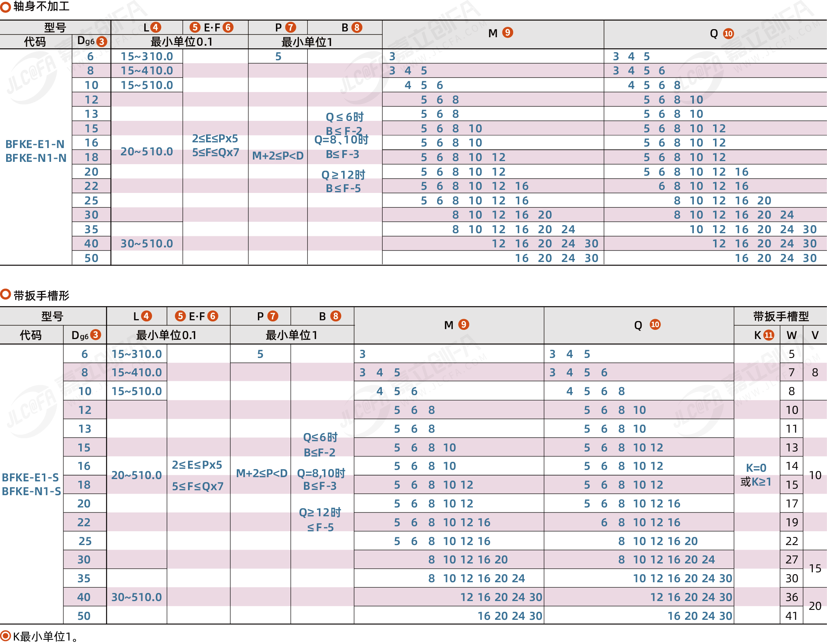827x644 pixels.
Task: Click 5≤F≤Qx7 formula in 带扳手槽形 table
Action: tap(198, 486)
